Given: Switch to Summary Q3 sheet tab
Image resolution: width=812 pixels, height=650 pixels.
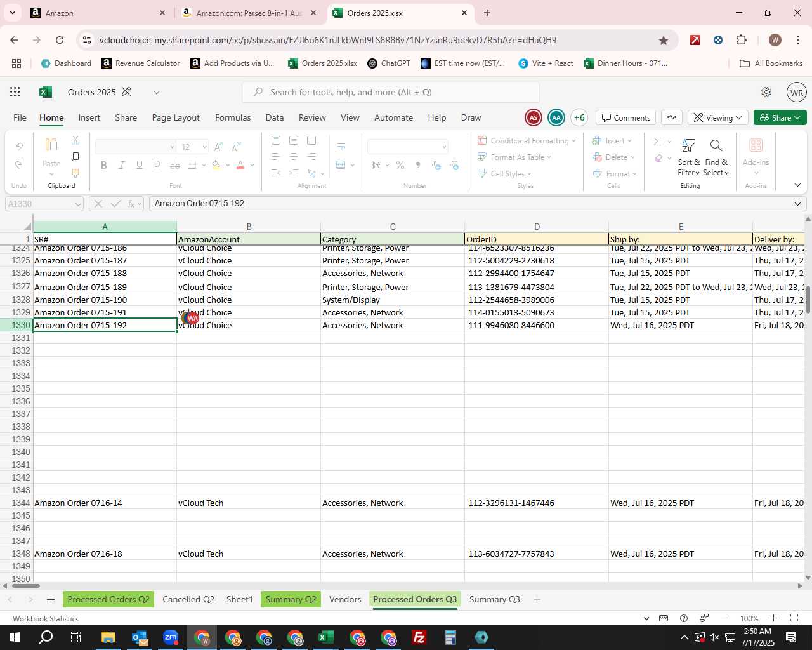Looking at the screenshot, I should coord(494,599).
